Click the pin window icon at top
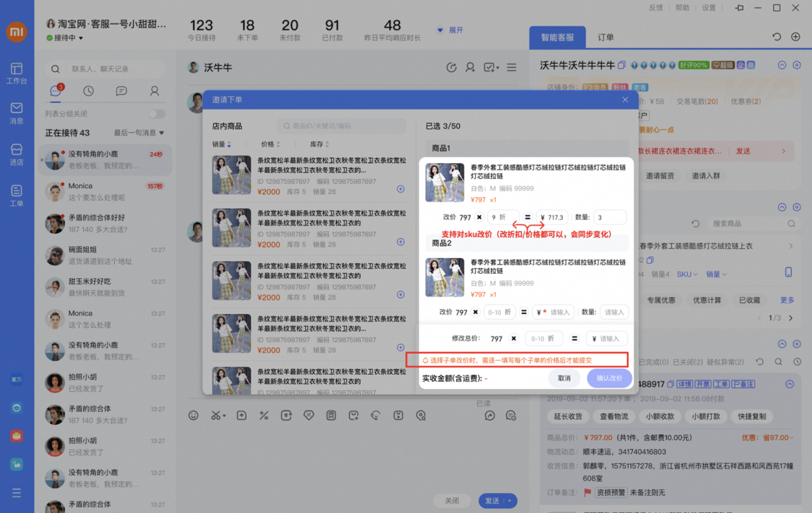 (x=739, y=8)
